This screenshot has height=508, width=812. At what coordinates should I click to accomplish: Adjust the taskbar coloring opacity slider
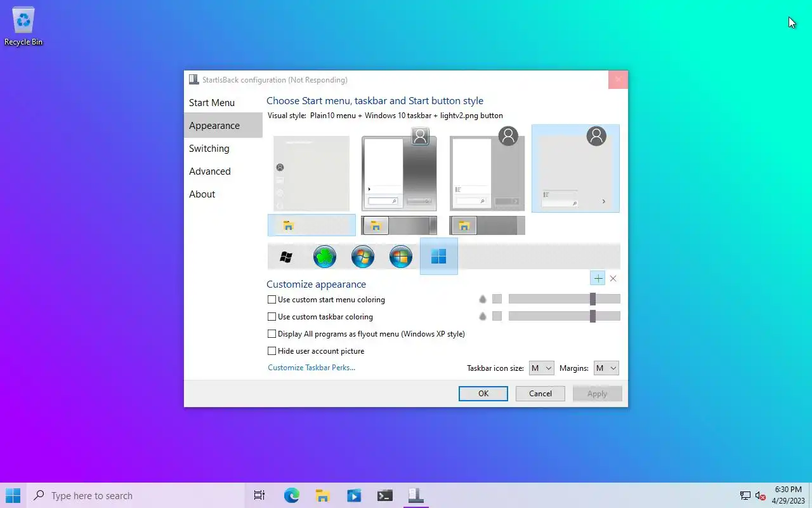(565, 316)
